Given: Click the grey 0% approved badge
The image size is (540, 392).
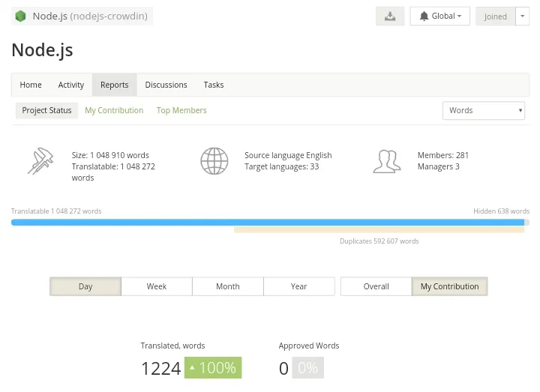Looking at the screenshot, I should click(x=308, y=367).
